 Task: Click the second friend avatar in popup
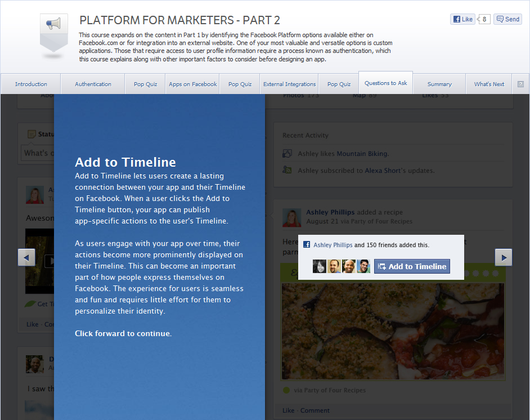point(334,266)
